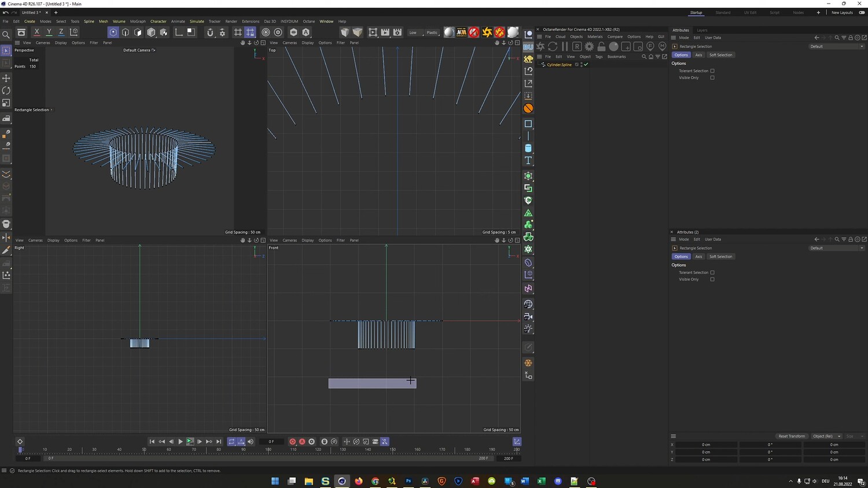The width and height of the screenshot is (868, 488).
Task: Click New Layouts button at top right
Action: [x=842, y=13]
